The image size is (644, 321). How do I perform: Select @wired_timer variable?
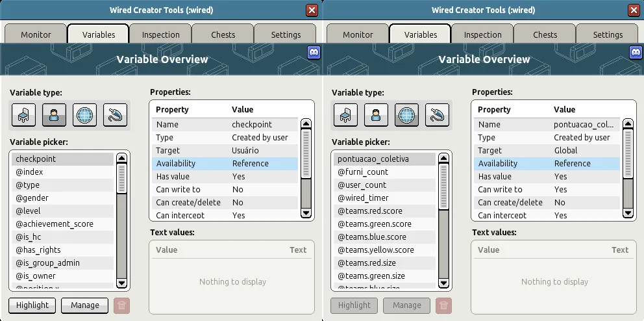coord(384,198)
